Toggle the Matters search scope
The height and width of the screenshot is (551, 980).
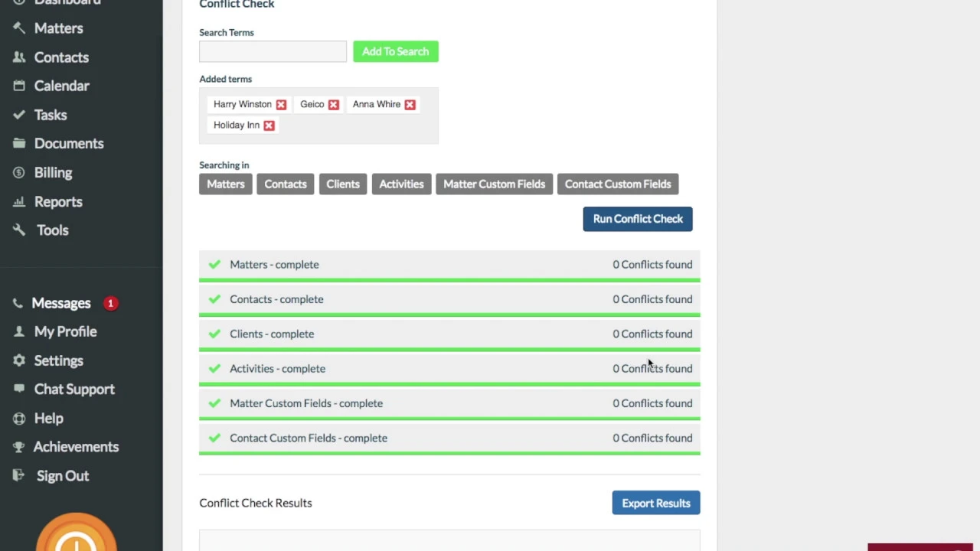click(226, 184)
